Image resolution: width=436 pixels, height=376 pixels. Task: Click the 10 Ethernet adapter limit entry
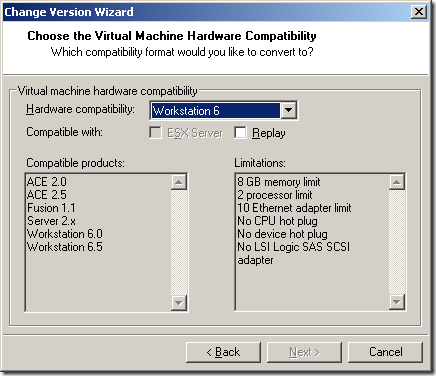(294, 208)
